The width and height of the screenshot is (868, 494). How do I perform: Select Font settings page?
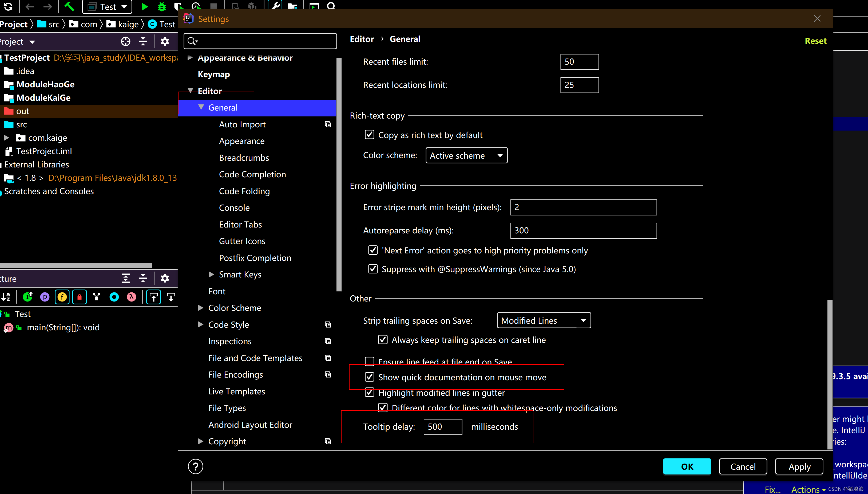pyautogui.click(x=217, y=291)
